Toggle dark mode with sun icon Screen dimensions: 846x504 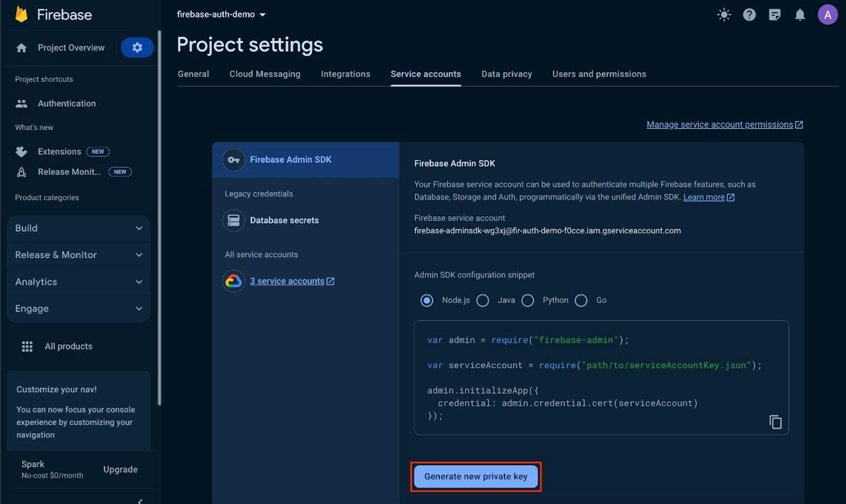pyautogui.click(x=724, y=15)
